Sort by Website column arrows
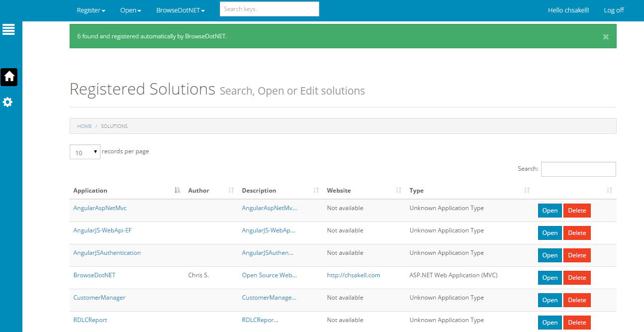This screenshot has height=332, width=644. (x=398, y=191)
